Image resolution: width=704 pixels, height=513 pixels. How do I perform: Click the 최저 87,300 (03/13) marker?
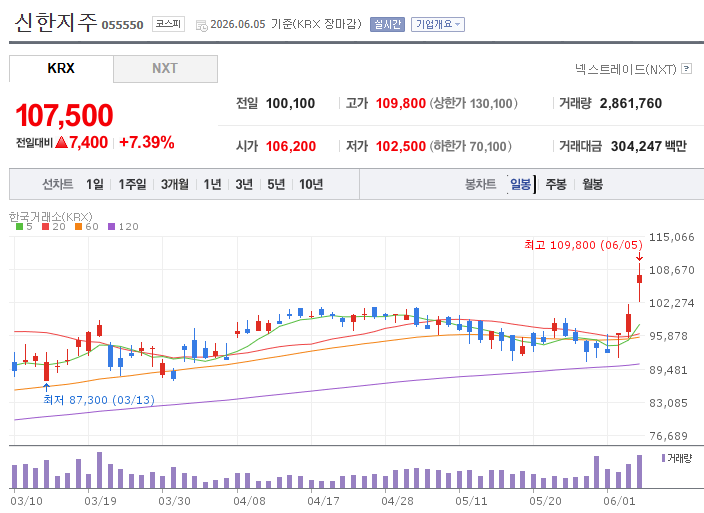coord(99,399)
